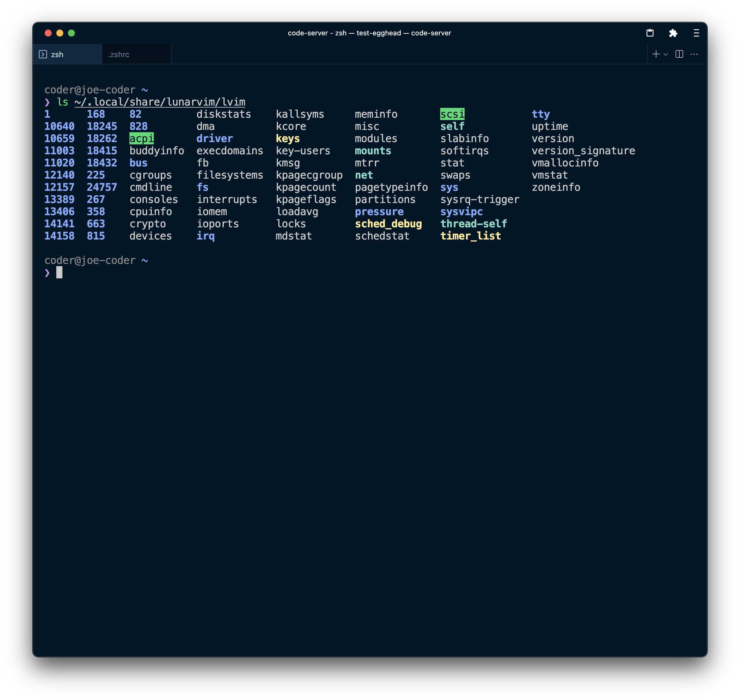Select the version_signature entry

583,151
